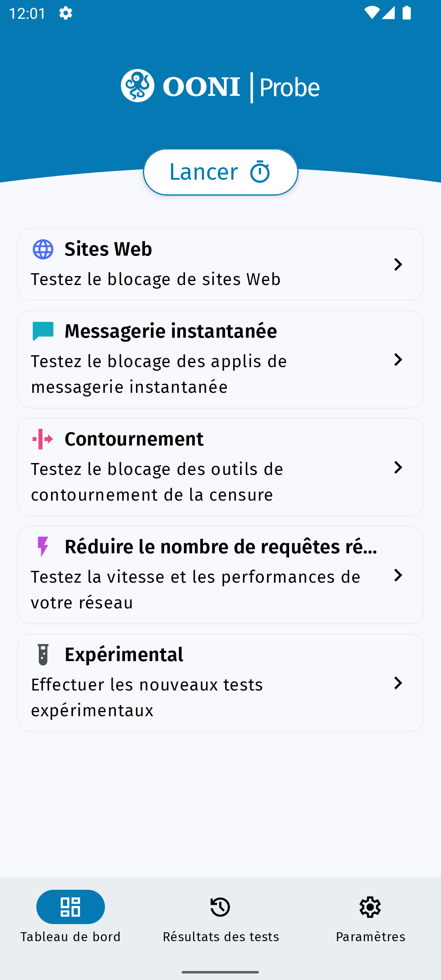Screen dimensions: 441x980
Task: Open the Sites Web title
Action: click(x=108, y=249)
